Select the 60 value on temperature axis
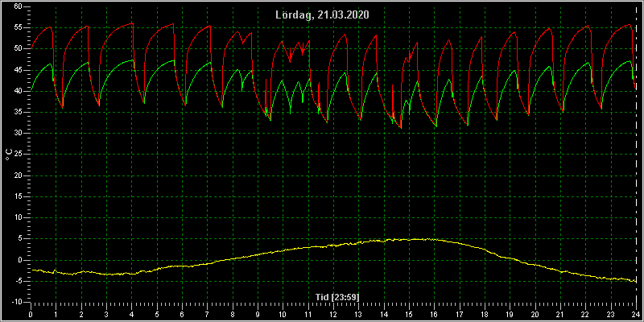644x322 pixels. click(x=18, y=6)
